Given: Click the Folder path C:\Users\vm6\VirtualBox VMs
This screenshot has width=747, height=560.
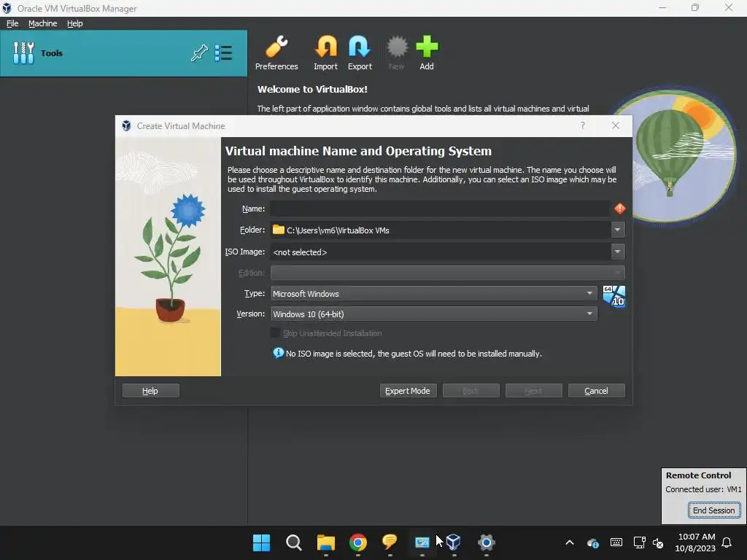Looking at the screenshot, I should point(338,230).
